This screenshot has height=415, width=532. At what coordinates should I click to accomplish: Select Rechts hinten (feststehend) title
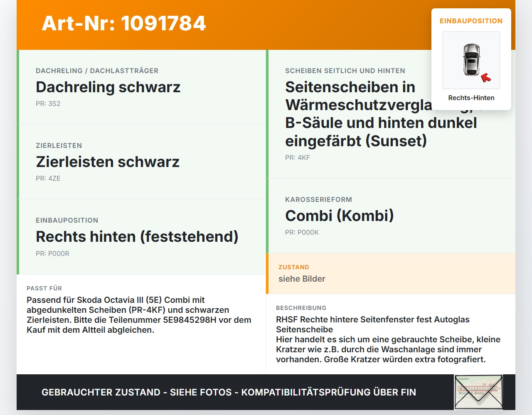pos(137,237)
